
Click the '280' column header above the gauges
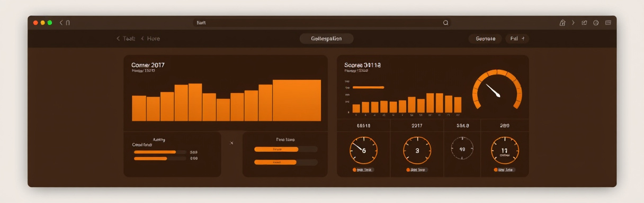point(505,126)
